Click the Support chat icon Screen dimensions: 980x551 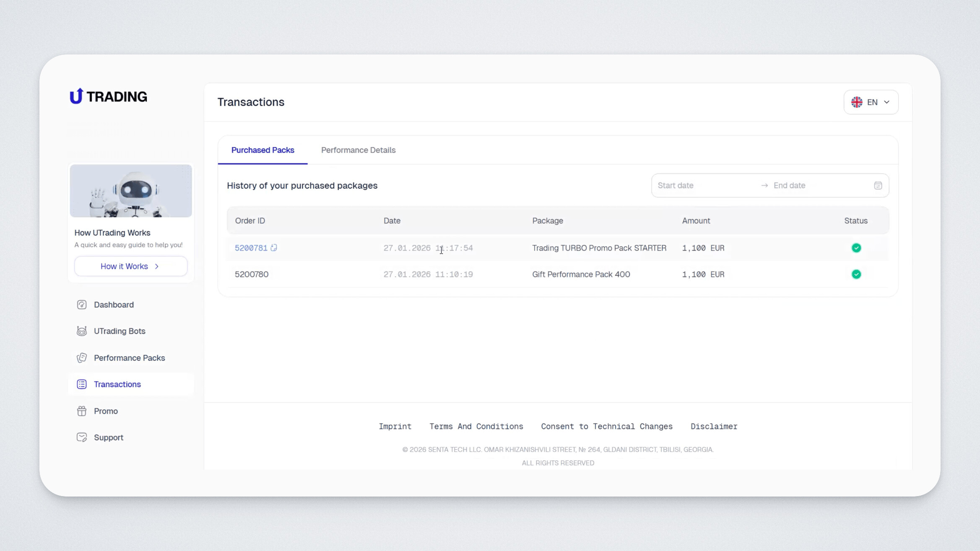[x=82, y=437]
